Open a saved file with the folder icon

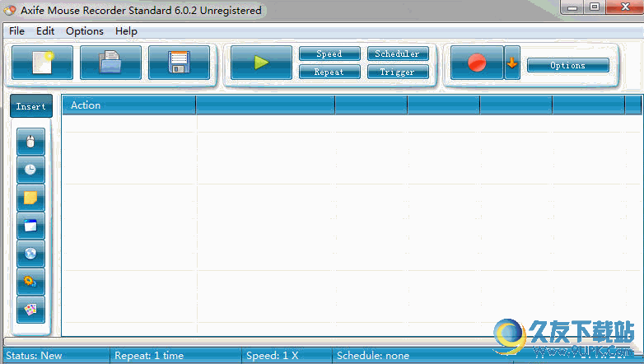pos(110,63)
